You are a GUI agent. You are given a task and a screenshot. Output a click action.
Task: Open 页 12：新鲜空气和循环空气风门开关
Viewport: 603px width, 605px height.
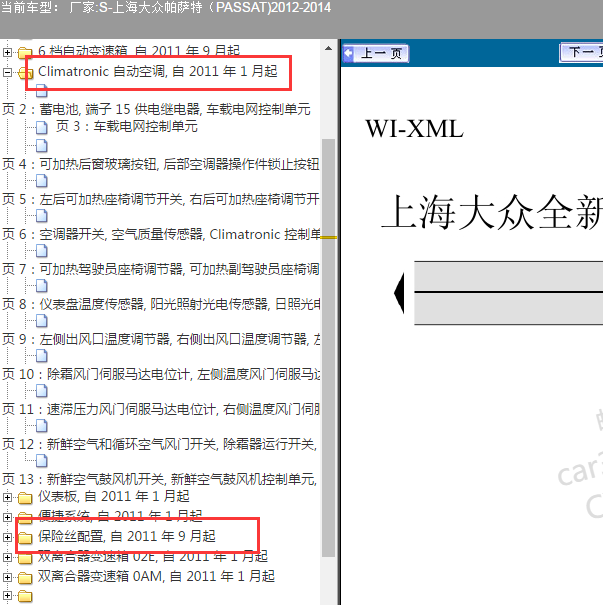[x=159, y=444]
